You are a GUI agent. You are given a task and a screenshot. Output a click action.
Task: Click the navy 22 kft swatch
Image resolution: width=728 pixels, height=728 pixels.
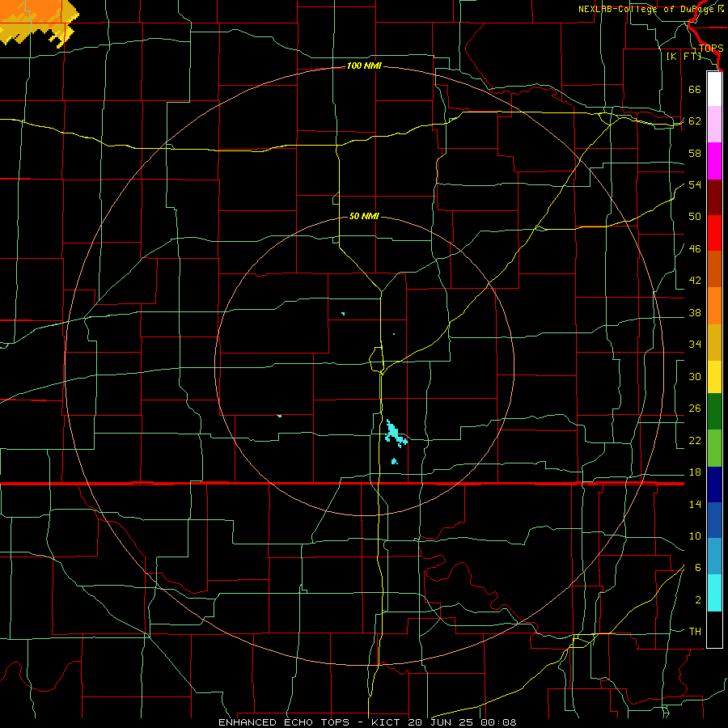(x=714, y=485)
